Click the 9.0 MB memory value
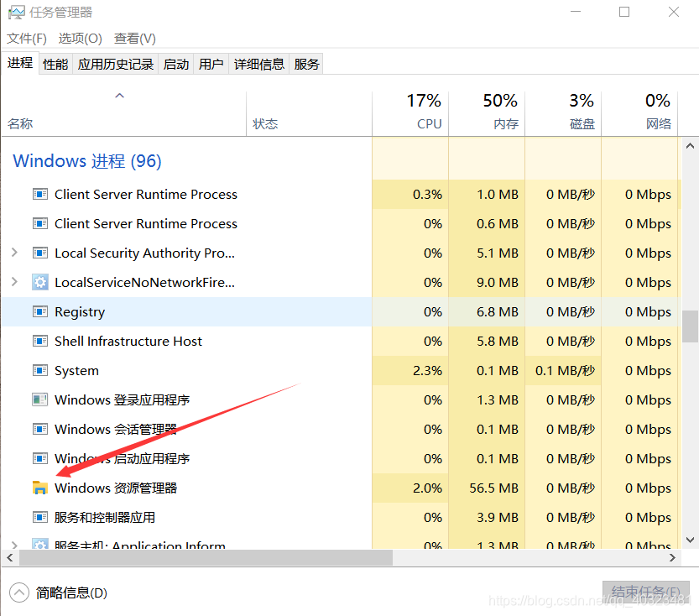Image resolution: width=699 pixels, height=616 pixels. (x=498, y=283)
